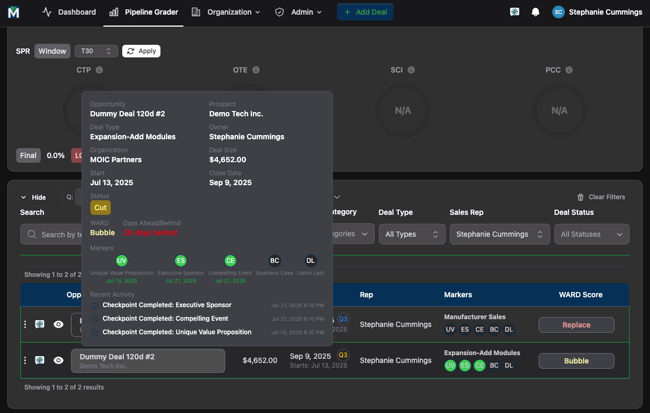This screenshot has width=650, height=413.
Task: Toggle eye icon on Dummy Deal 120d #2 row
Action: coord(58,360)
